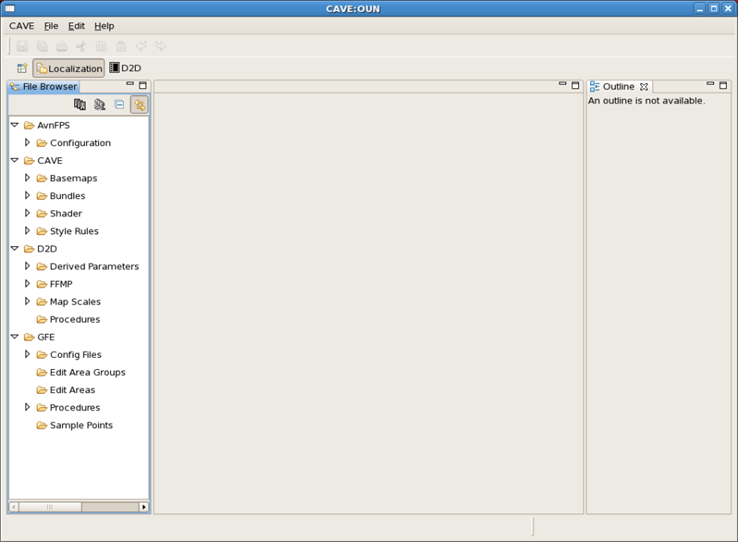Click the File Browser horizontal scrollbar thumb
The width and height of the screenshot is (738, 542).
click(x=50, y=507)
